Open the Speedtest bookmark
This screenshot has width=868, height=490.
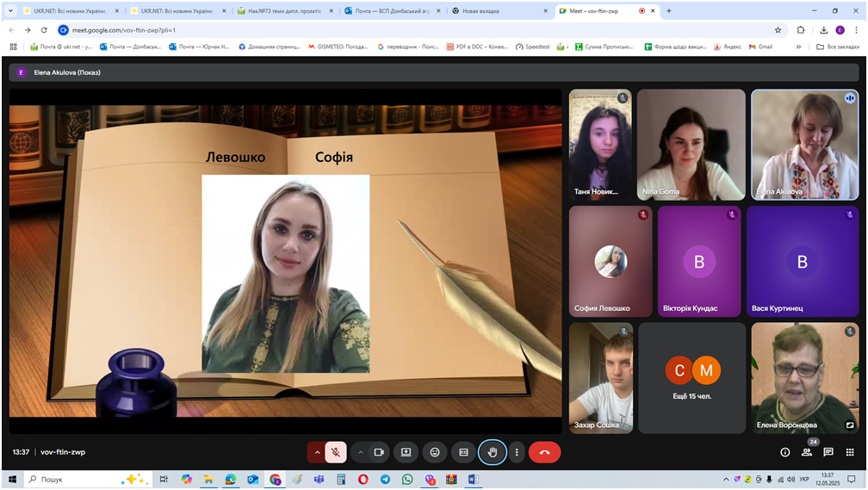coord(532,47)
